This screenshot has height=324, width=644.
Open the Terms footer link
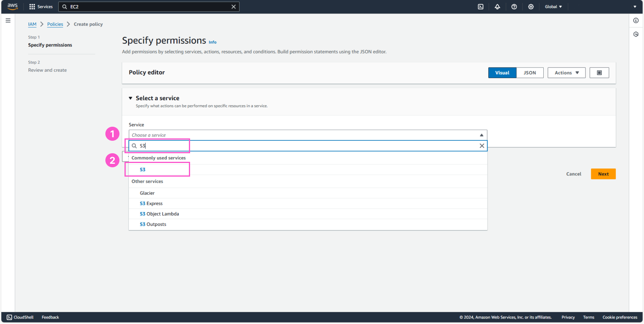(589, 317)
